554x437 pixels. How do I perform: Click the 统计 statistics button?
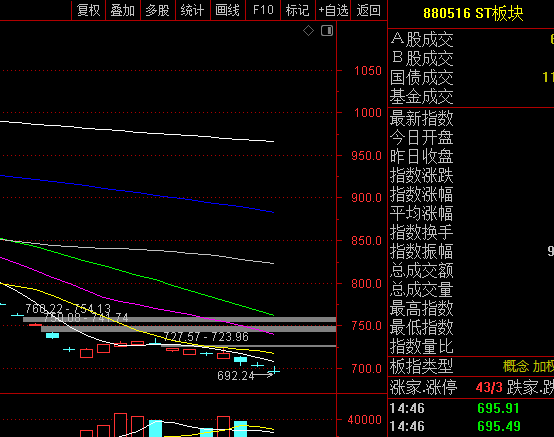(193, 10)
